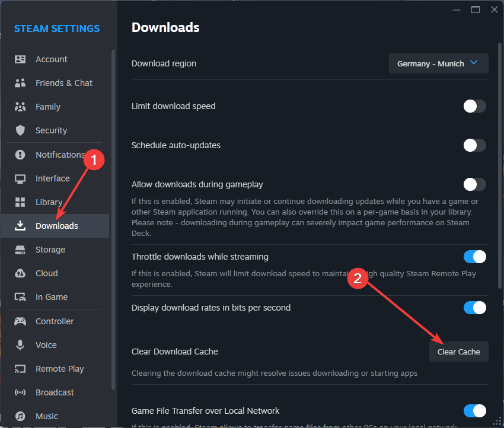This screenshot has height=428, width=504.
Task: Click the Storage drive icon
Action: (x=20, y=250)
